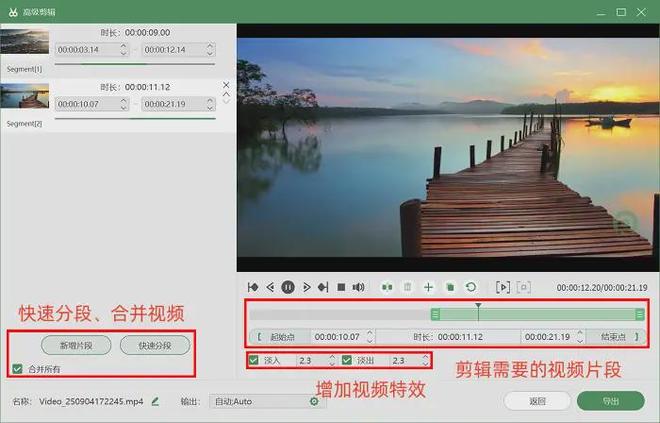Screen dimensions: 660x423
Task: Click the timeline playhead marker
Action: click(x=478, y=305)
